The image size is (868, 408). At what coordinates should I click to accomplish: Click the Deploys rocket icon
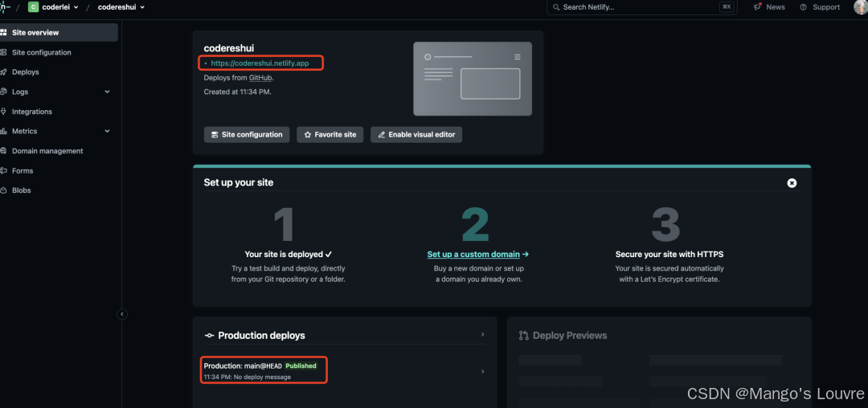coord(5,72)
